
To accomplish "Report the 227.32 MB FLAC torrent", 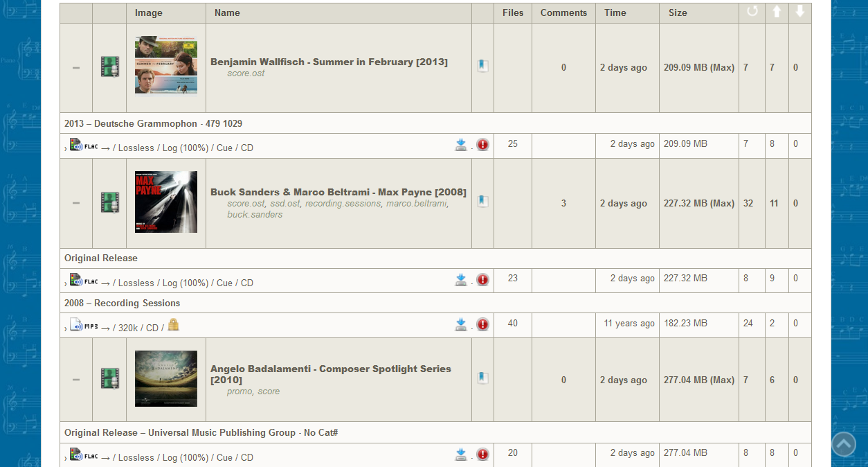I will (x=482, y=280).
